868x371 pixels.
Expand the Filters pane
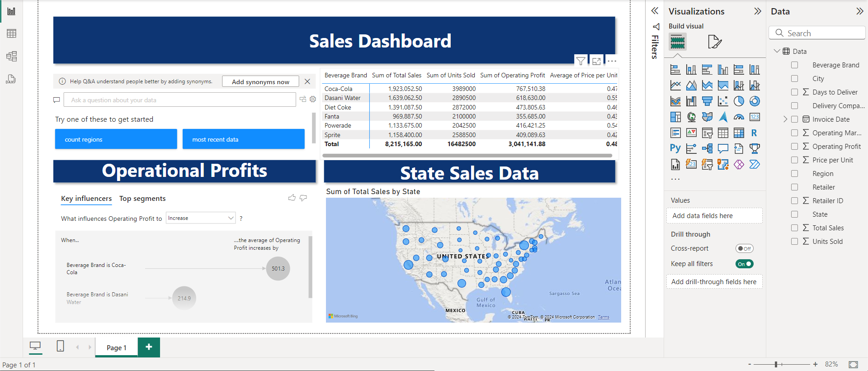coord(655,11)
